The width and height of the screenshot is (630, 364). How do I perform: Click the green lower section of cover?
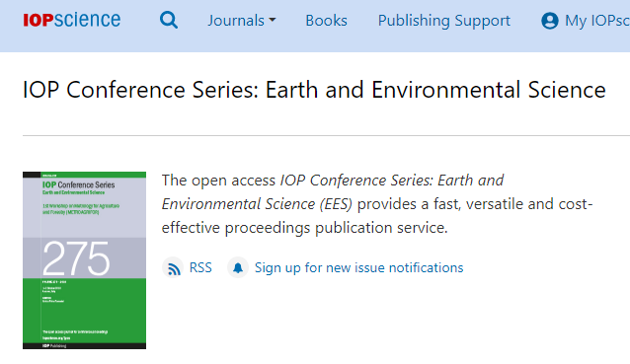(x=84, y=311)
